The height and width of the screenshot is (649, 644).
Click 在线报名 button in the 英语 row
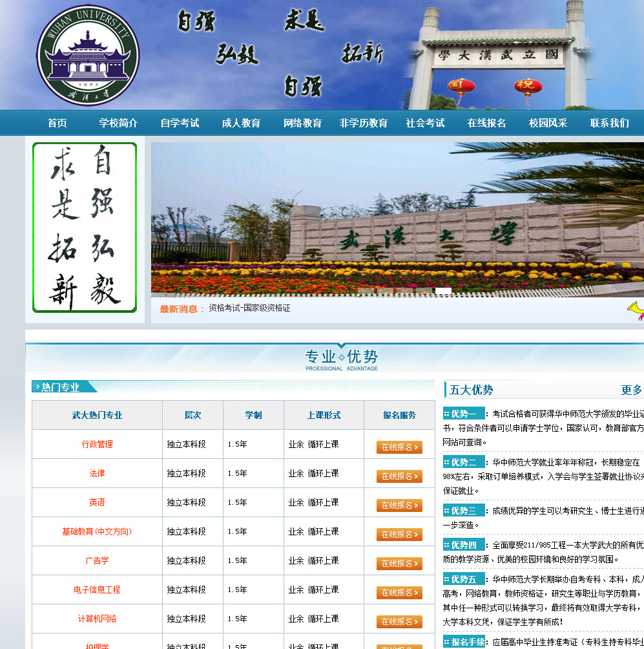(x=399, y=505)
